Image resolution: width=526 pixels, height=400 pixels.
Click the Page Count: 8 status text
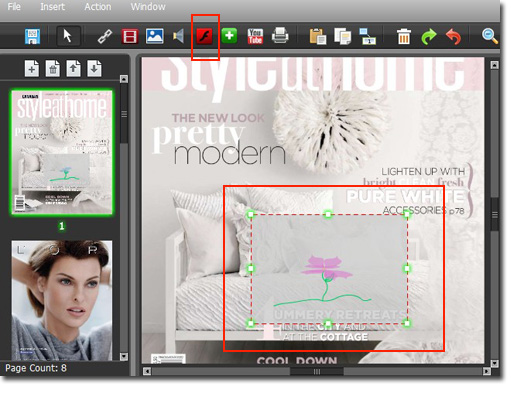tap(36, 368)
